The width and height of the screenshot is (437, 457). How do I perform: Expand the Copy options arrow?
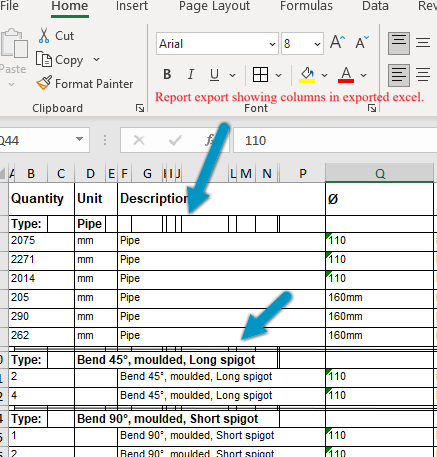point(96,60)
